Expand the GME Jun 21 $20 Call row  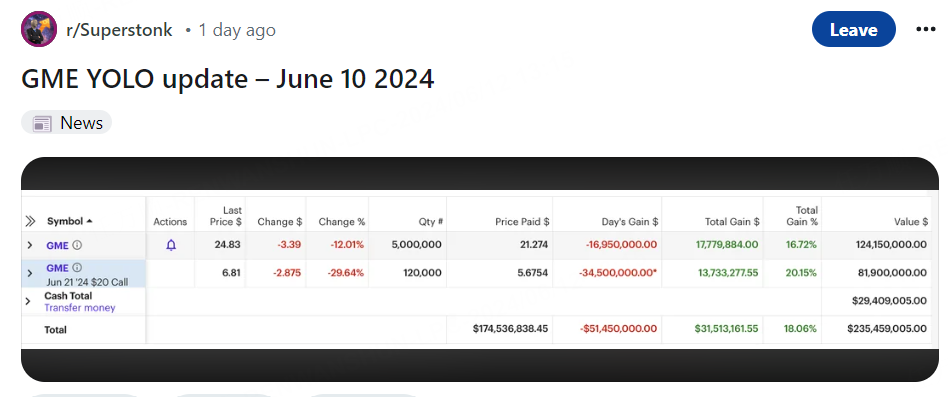pyautogui.click(x=29, y=274)
